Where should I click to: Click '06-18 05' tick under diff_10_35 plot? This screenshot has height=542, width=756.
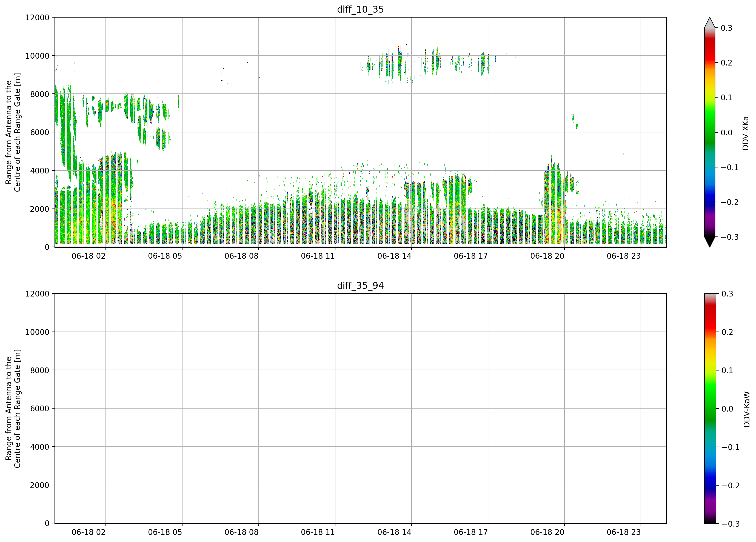tap(165, 256)
